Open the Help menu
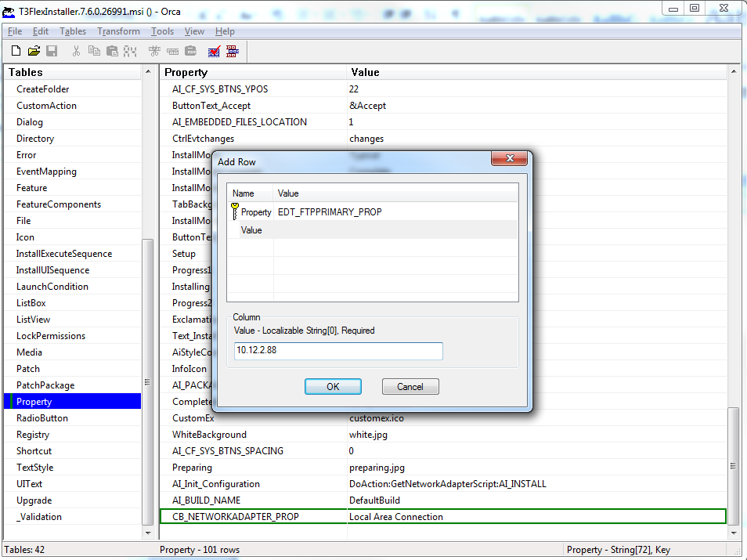Image resolution: width=747 pixels, height=560 pixels. coord(225,31)
